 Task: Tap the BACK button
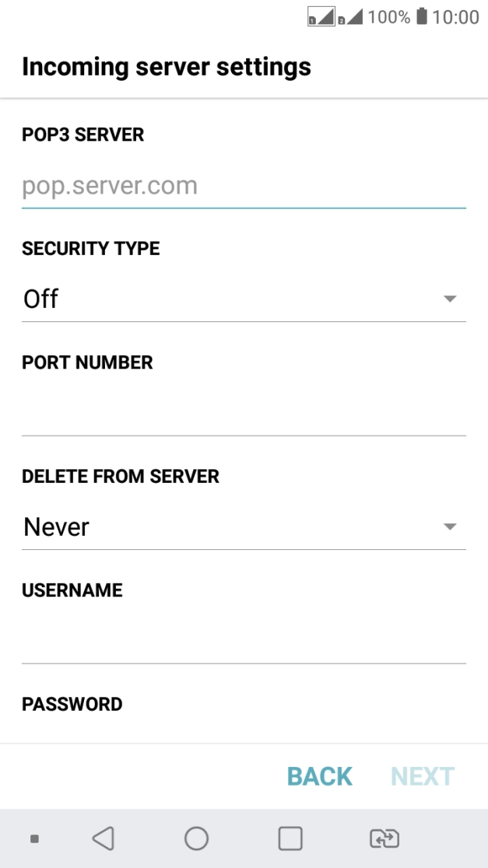[320, 776]
